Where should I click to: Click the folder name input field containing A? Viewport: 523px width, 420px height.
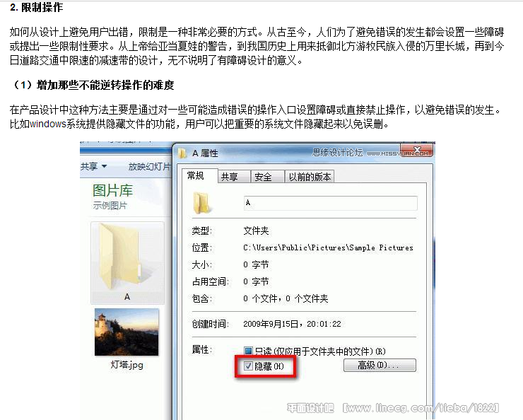[x=330, y=203]
